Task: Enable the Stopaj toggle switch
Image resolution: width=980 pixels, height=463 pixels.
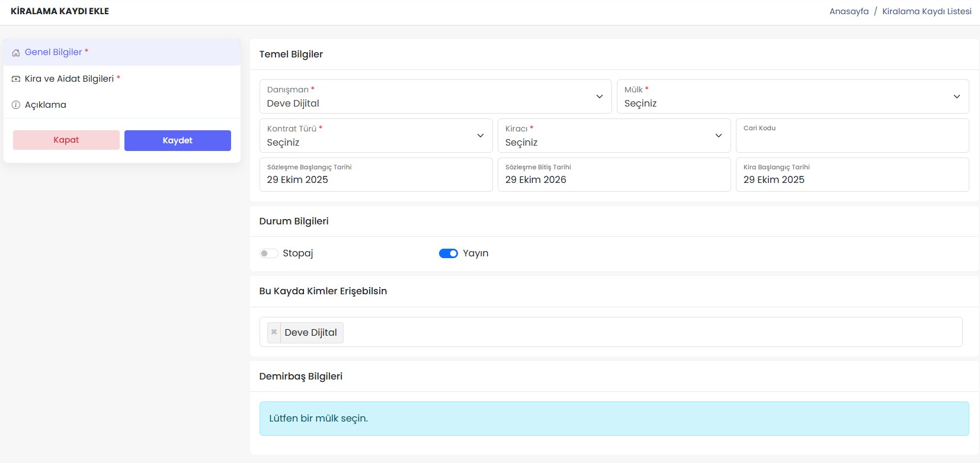Action: pos(268,253)
